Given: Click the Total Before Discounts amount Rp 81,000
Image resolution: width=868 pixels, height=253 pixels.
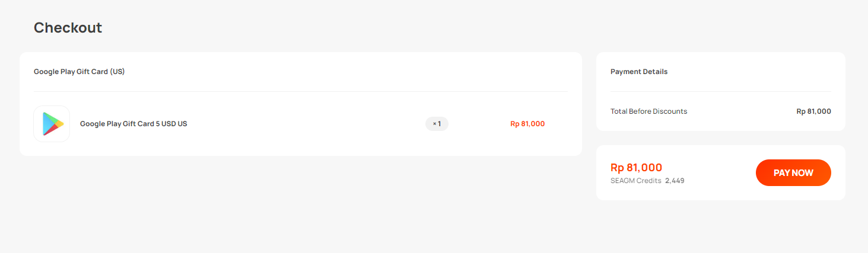Looking at the screenshot, I should click(813, 111).
